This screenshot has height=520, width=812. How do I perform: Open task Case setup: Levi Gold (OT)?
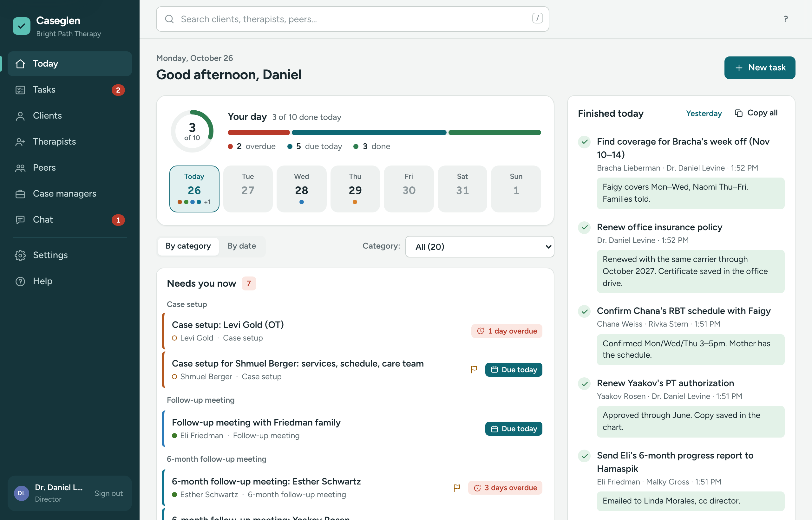352,331
